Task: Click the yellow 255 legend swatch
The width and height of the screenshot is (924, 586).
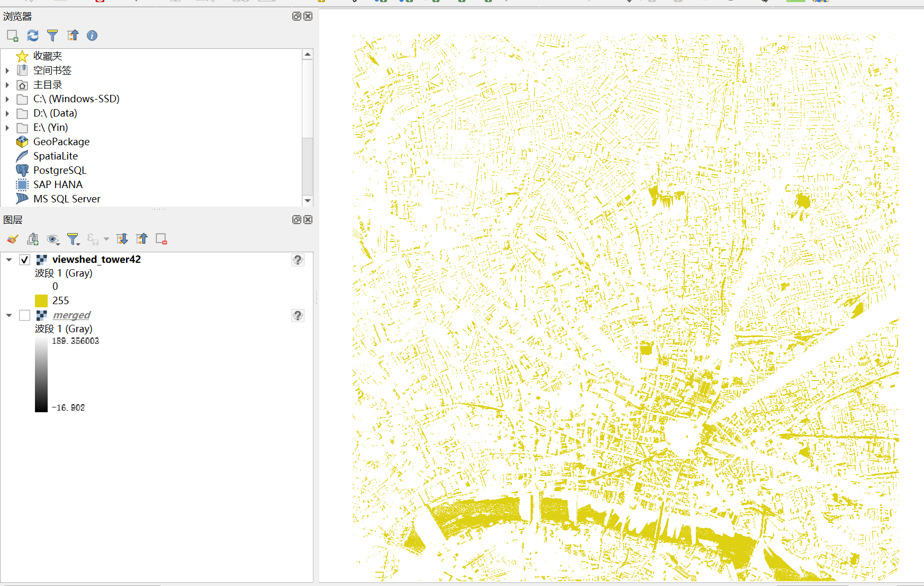Action: pyautogui.click(x=41, y=301)
